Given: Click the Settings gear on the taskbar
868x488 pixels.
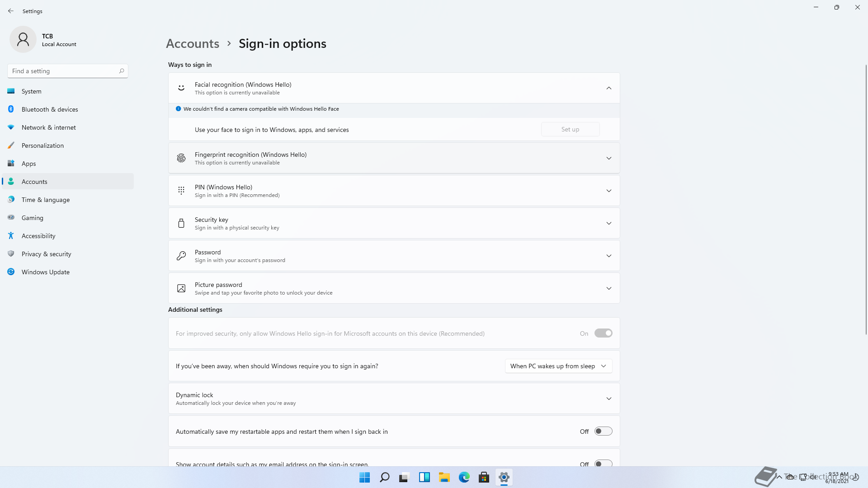Looking at the screenshot, I should pos(504,477).
